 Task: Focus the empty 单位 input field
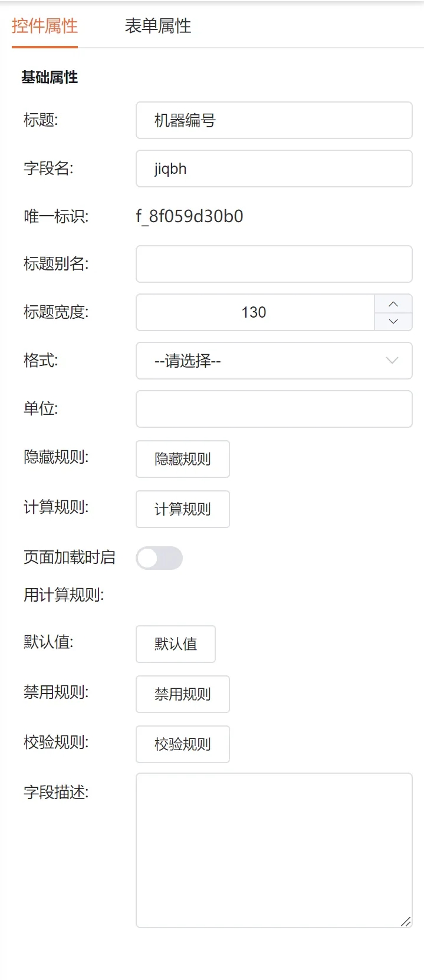pos(274,409)
